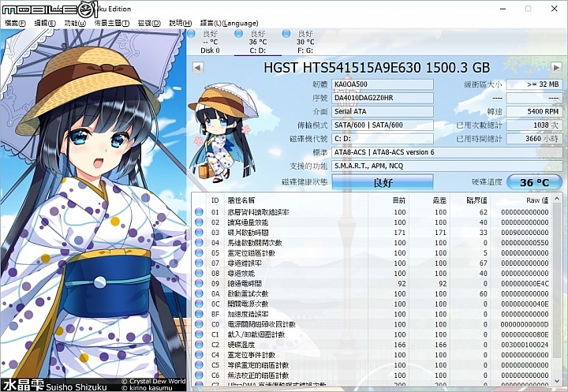
Task: Click the firmware field KA0OA500
Action: (x=383, y=84)
